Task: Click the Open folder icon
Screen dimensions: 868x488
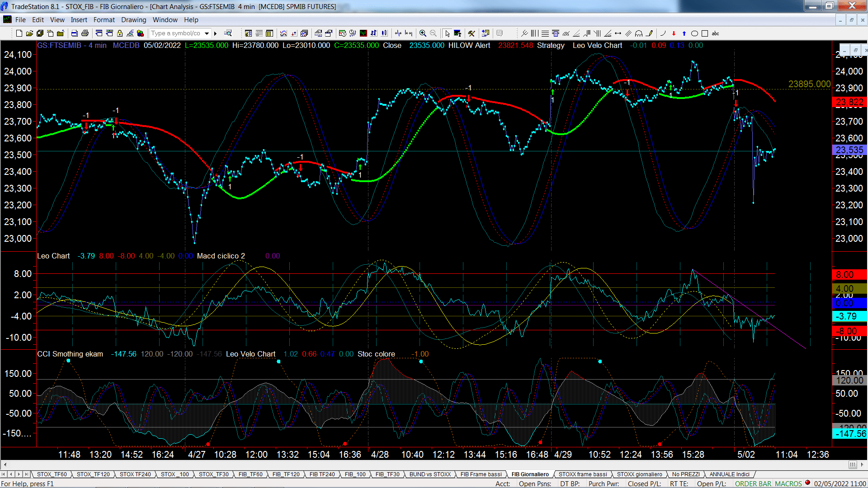Action: [29, 33]
